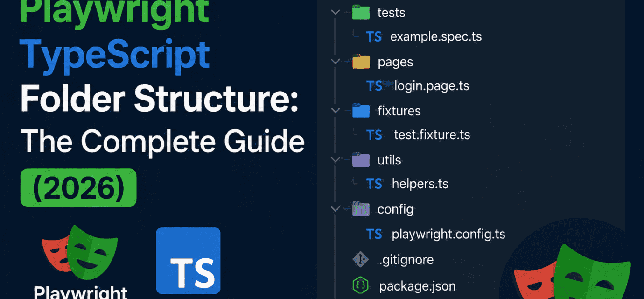Select the tests folder label
The image size is (644, 299).
point(391,13)
